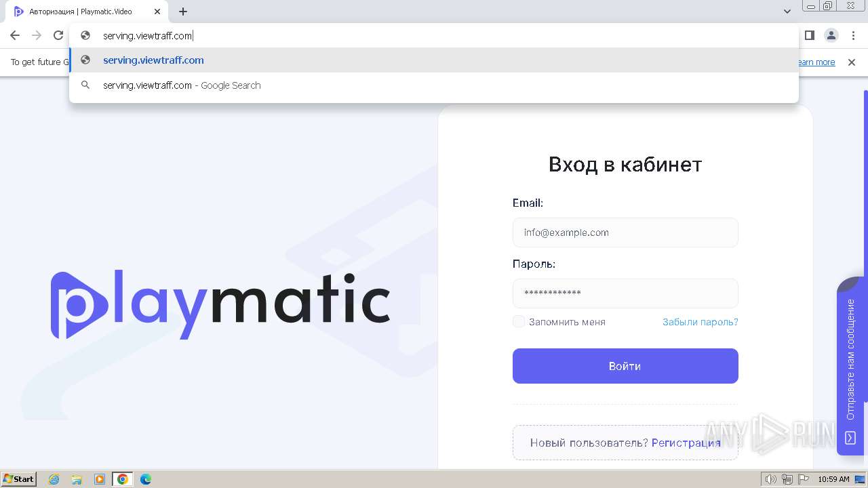Screen dimensions: 868x488
Task: Open the Windows Start menu
Action: [x=19, y=479]
